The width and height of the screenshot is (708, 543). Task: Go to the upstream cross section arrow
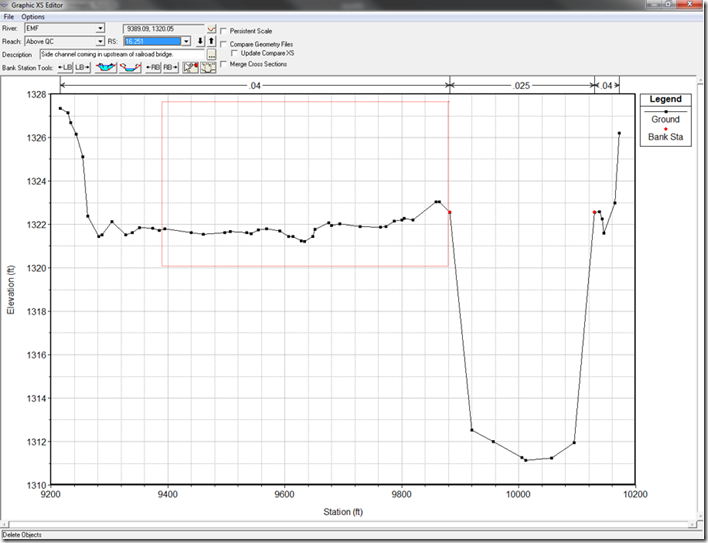point(211,41)
